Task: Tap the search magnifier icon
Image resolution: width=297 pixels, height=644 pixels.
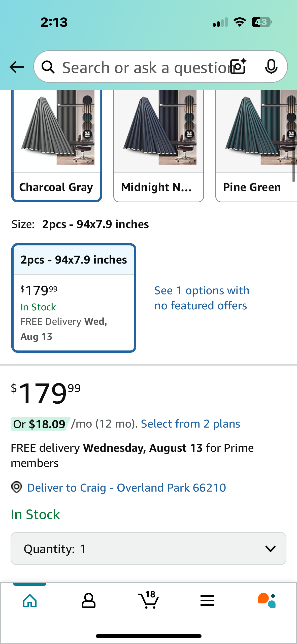Action: coord(48,67)
